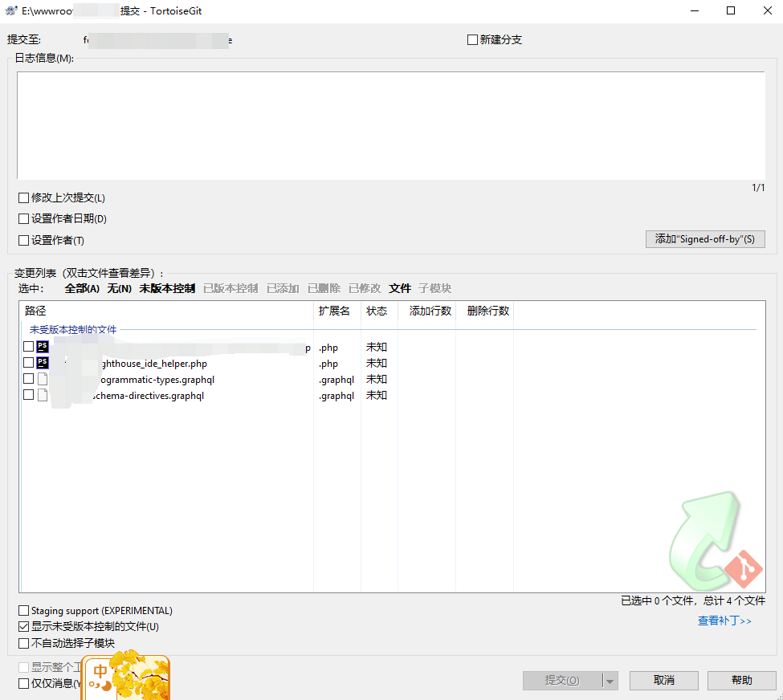Select 文件 filter link
Viewport: 783px width, 700px height.
point(400,288)
